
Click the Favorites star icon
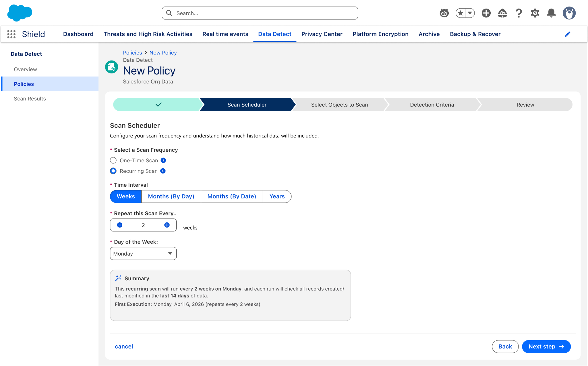(461, 13)
